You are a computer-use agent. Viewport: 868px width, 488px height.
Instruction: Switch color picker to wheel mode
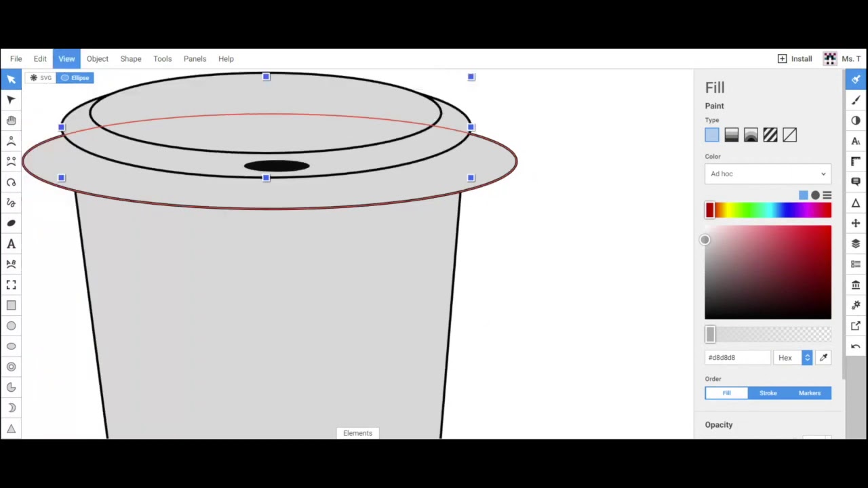tap(815, 195)
